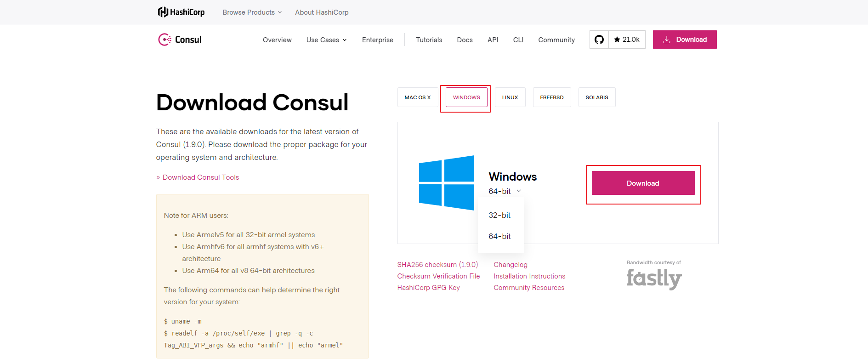Screen dimensions: 868x364
Task: Expand Browse Products menu
Action: 252,12
